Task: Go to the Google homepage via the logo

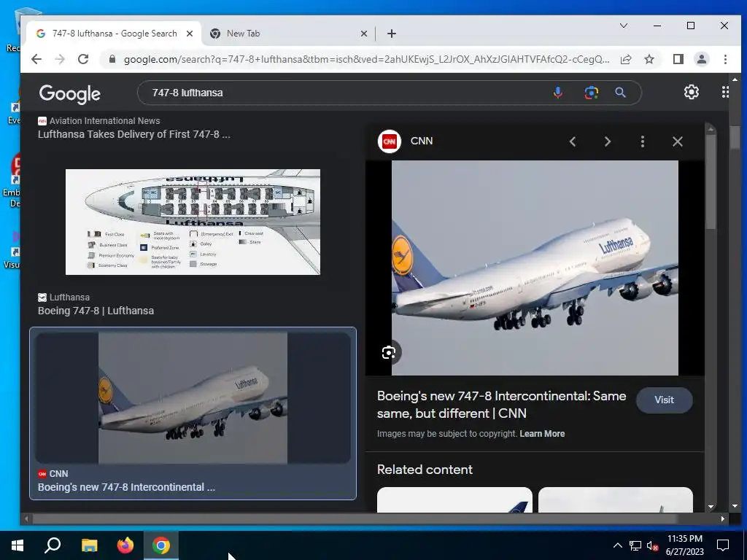Action: pyautogui.click(x=69, y=94)
